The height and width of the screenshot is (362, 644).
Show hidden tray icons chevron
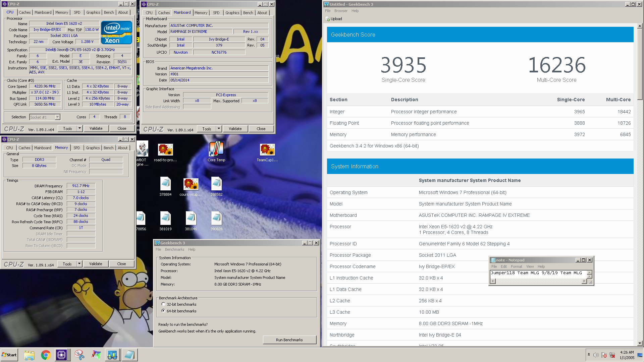(x=589, y=355)
